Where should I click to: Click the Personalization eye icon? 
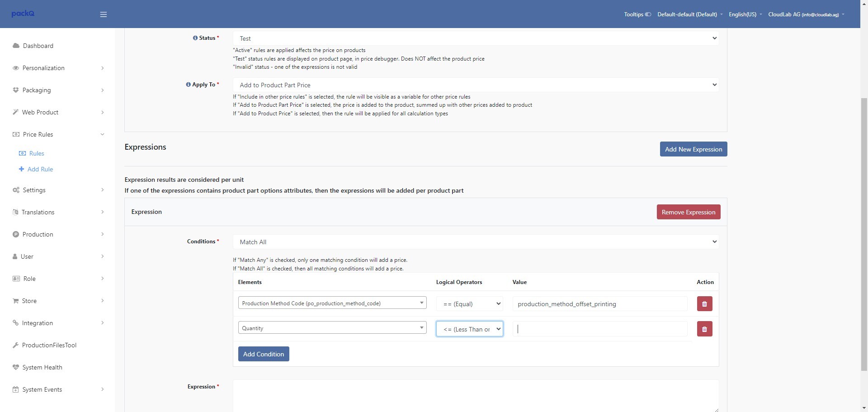16,68
